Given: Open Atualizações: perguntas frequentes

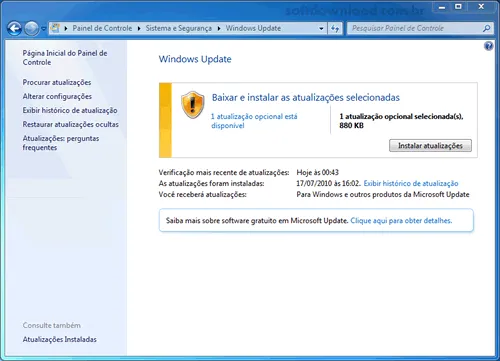Looking at the screenshot, I should click(x=61, y=143).
